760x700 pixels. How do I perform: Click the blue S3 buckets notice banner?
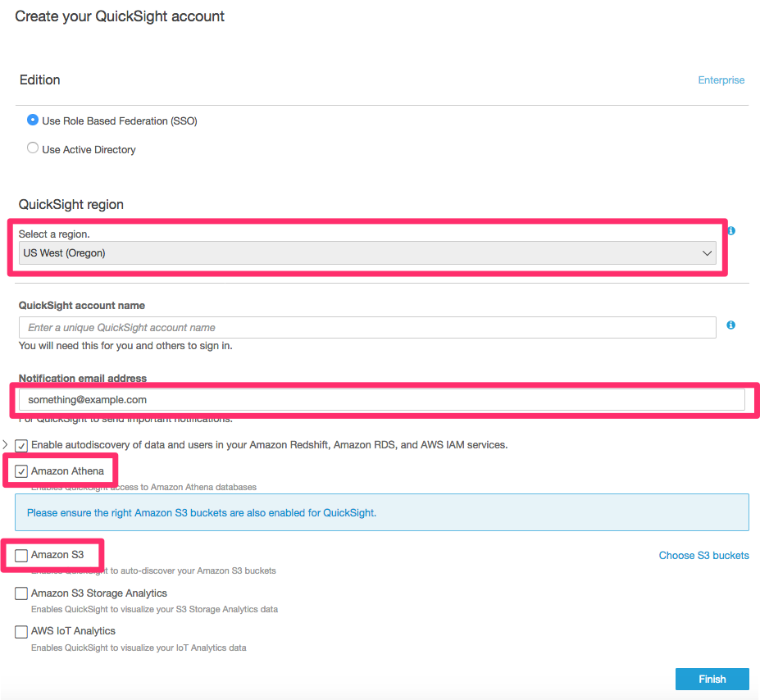click(x=381, y=512)
